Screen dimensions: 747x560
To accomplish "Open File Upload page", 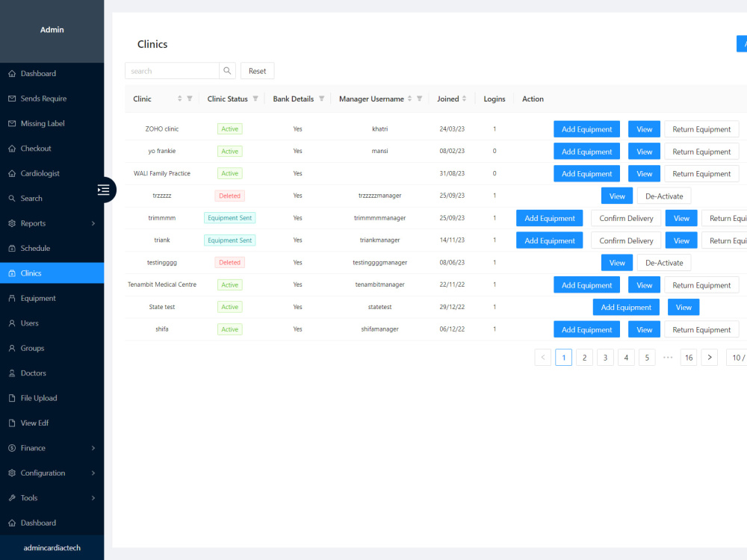I will pos(52,398).
